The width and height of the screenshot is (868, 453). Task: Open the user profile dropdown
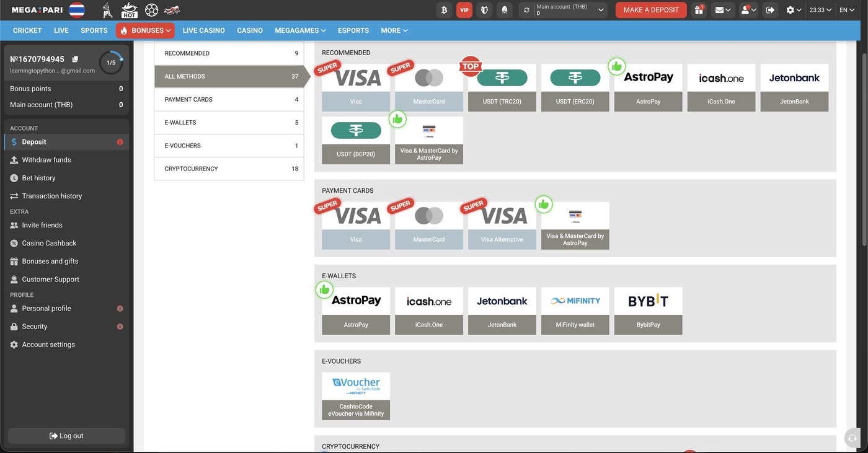click(749, 10)
